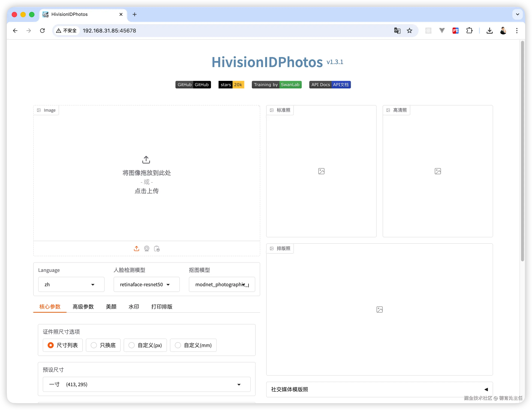Click the 排版照 panel label
Image resolution: width=532 pixels, height=410 pixels.
[x=280, y=248]
